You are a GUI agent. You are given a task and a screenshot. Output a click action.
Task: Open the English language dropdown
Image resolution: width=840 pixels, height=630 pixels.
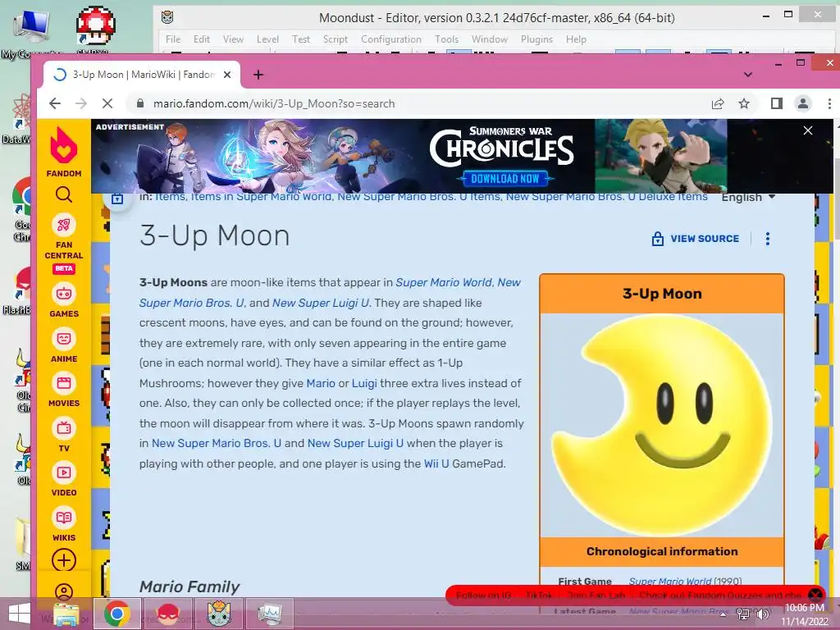coord(748,197)
